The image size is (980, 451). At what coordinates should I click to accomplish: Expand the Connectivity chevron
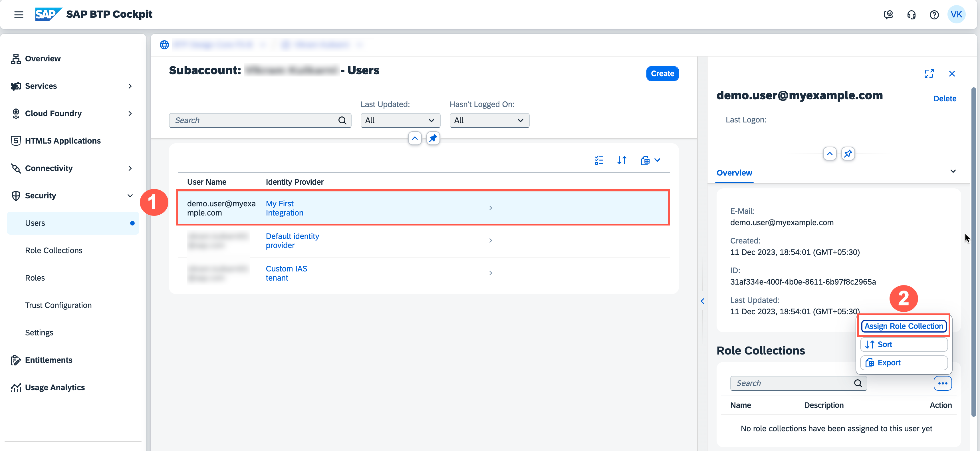(x=130, y=168)
